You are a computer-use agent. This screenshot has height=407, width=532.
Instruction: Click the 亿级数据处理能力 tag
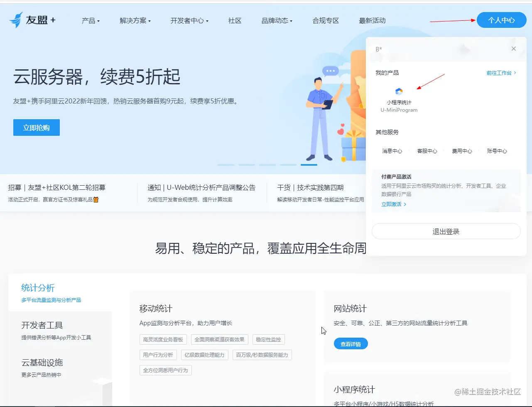pyautogui.click(x=204, y=355)
